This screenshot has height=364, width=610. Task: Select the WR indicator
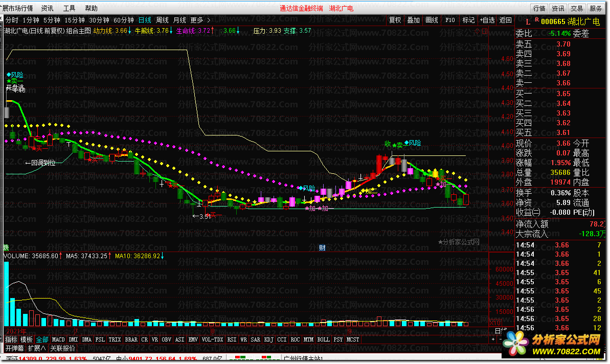[243, 339]
